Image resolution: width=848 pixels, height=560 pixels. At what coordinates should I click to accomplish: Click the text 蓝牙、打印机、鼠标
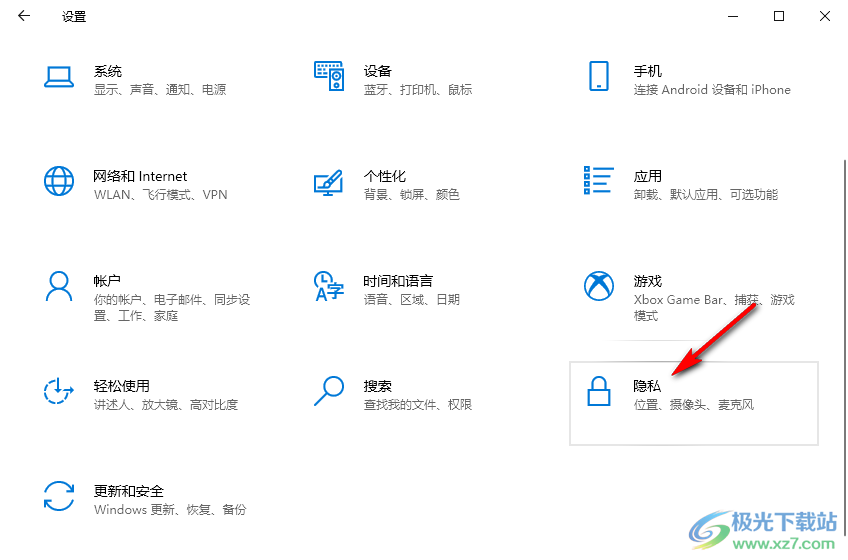(418, 89)
